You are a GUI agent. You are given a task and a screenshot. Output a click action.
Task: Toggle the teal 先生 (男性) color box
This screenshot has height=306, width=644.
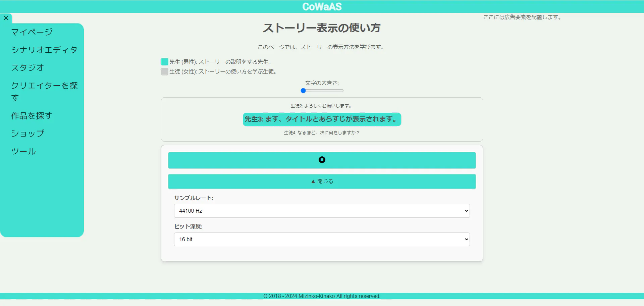click(164, 62)
